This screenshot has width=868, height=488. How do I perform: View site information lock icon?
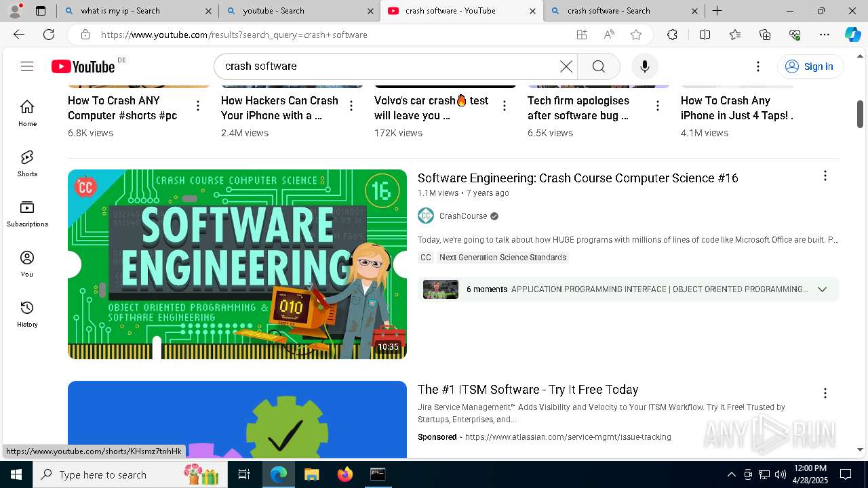[x=85, y=35]
